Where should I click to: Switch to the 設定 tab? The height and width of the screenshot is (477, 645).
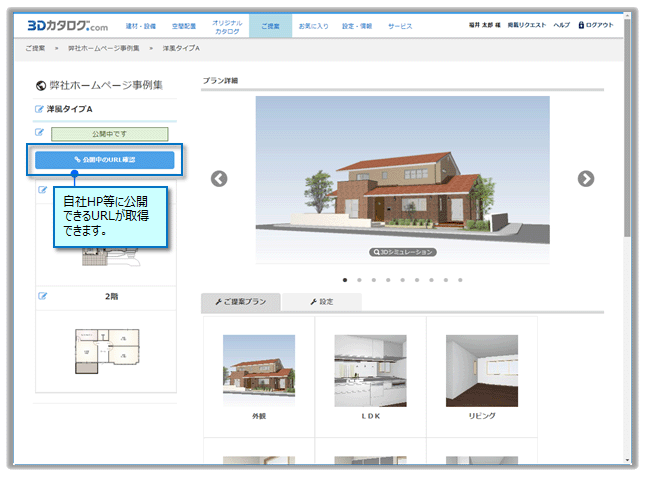point(321,302)
